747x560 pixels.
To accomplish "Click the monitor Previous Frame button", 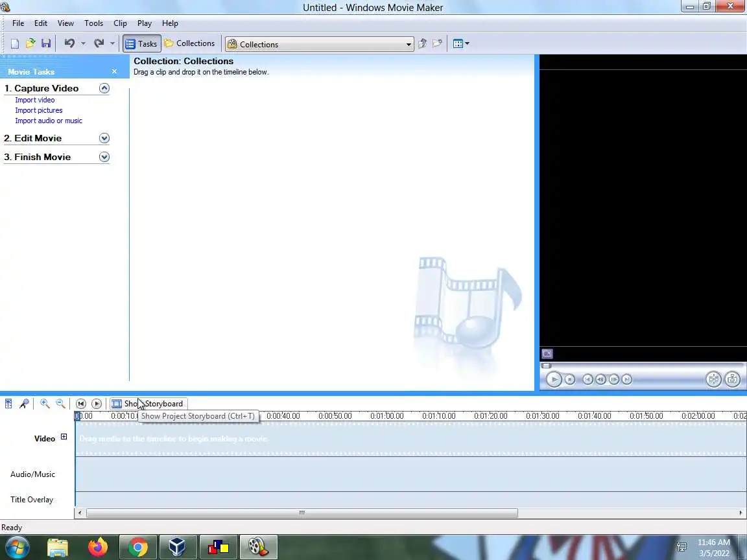I will [x=600, y=380].
